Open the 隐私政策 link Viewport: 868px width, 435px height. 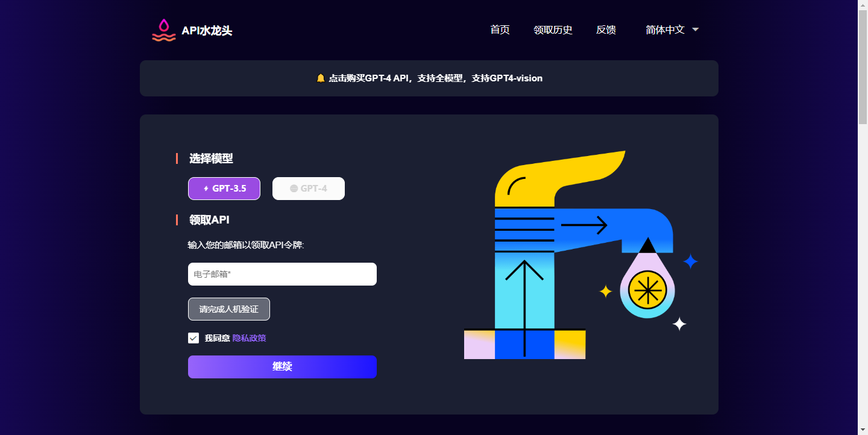point(250,338)
